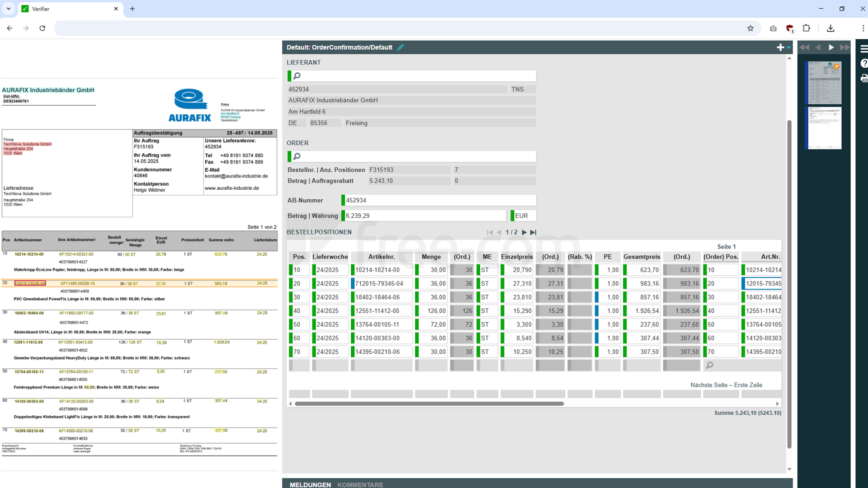Click the magnifier icon in the LIEFERANT search field
The height and width of the screenshot is (488, 868).
coord(297,76)
